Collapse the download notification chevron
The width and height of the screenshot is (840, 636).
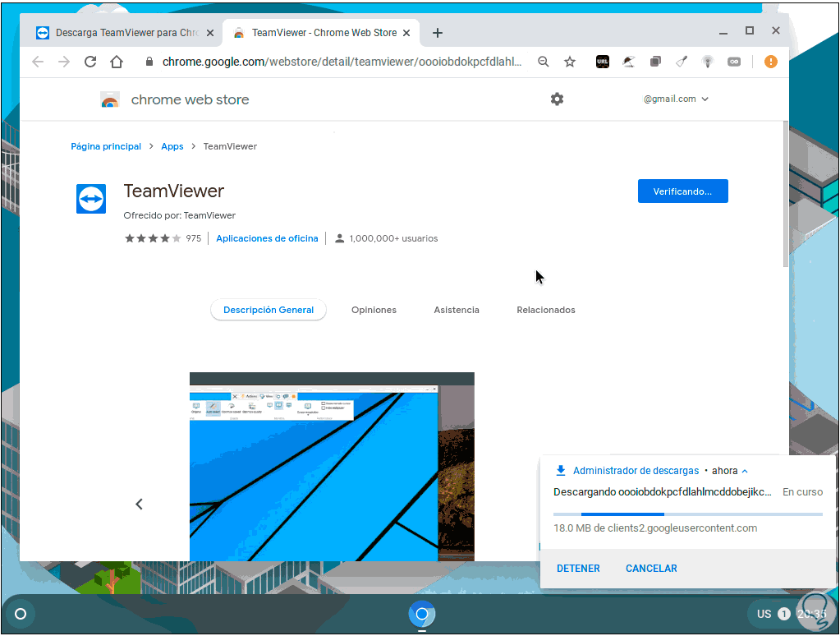coord(745,471)
